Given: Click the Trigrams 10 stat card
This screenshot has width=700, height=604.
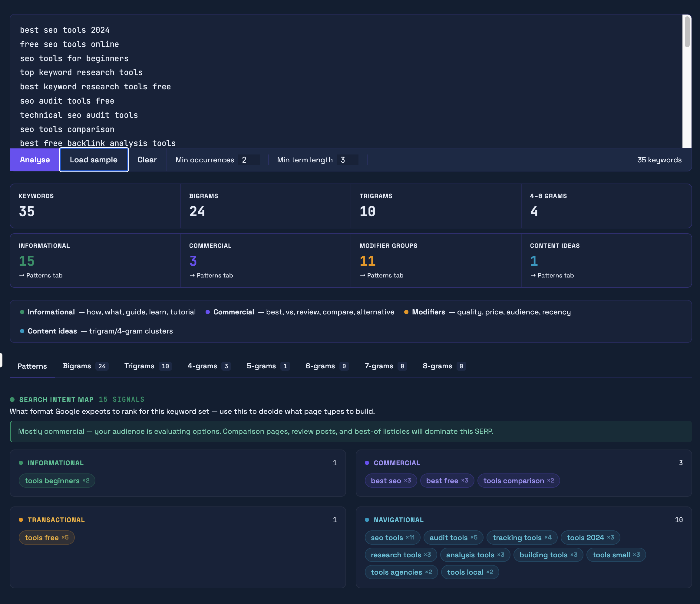Looking at the screenshot, I should pos(436,206).
